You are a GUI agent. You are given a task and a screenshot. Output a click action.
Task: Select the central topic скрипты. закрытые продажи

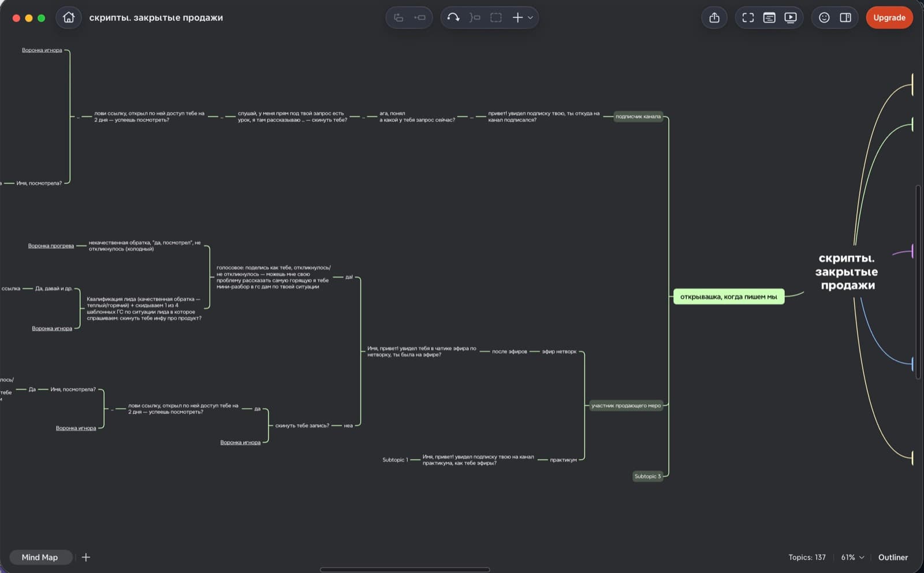click(846, 272)
